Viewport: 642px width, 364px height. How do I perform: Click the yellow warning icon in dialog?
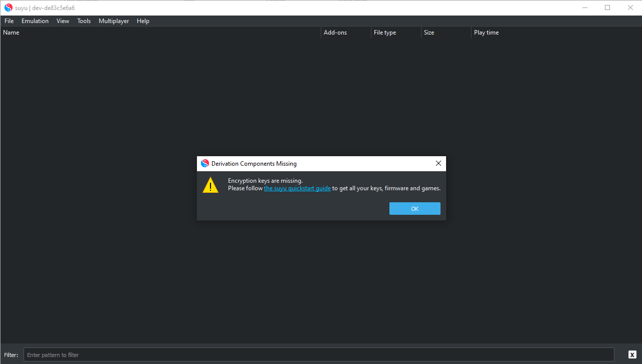point(210,185)
